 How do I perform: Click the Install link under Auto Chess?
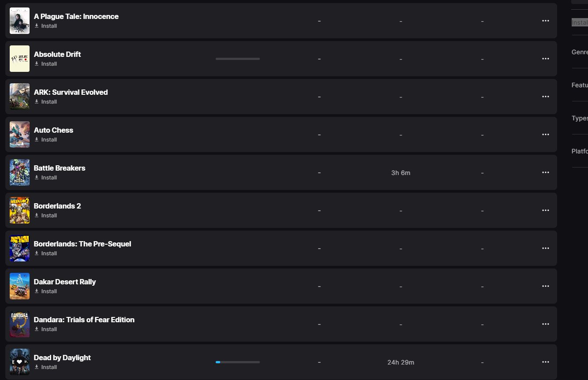pos(49,140)
